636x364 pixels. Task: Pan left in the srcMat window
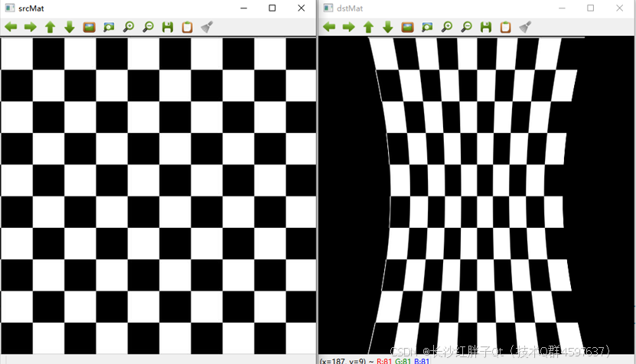11,27
